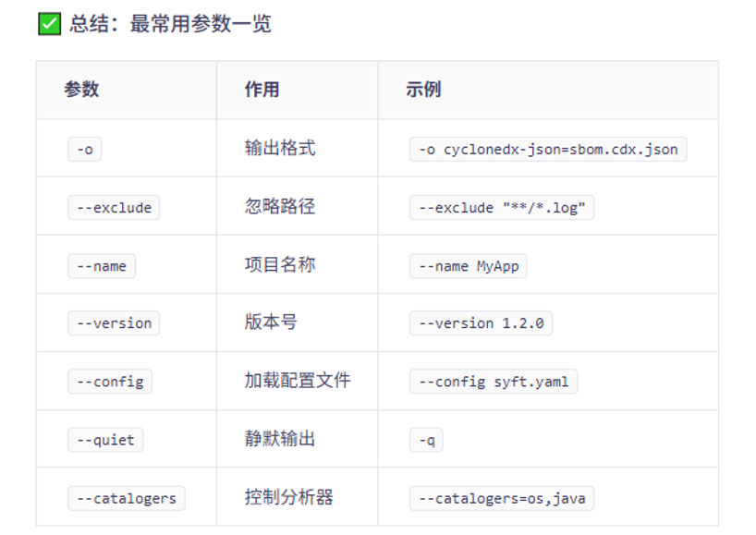Click the 总结：最常用参数一览 heading
This screenshot has width=756, height=535.
tap(170, 24)
